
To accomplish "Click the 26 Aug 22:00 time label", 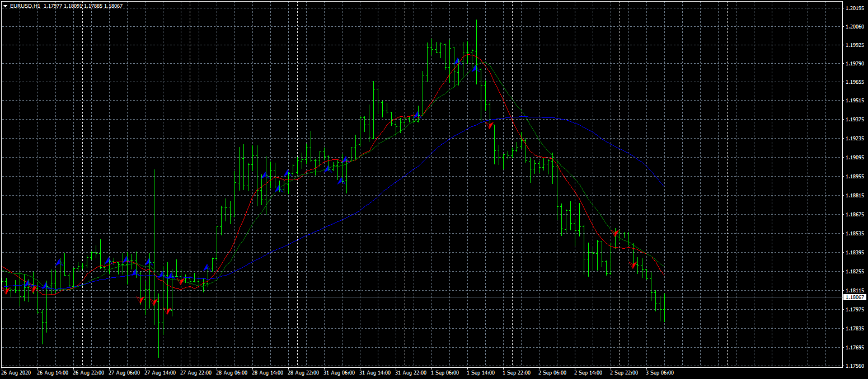I will coord(88,373).
